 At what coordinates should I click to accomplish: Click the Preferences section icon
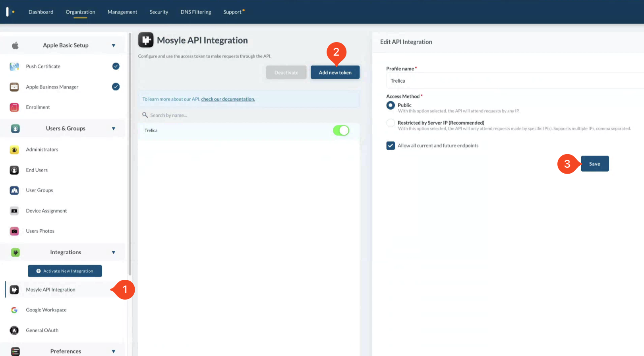point(15,351)
